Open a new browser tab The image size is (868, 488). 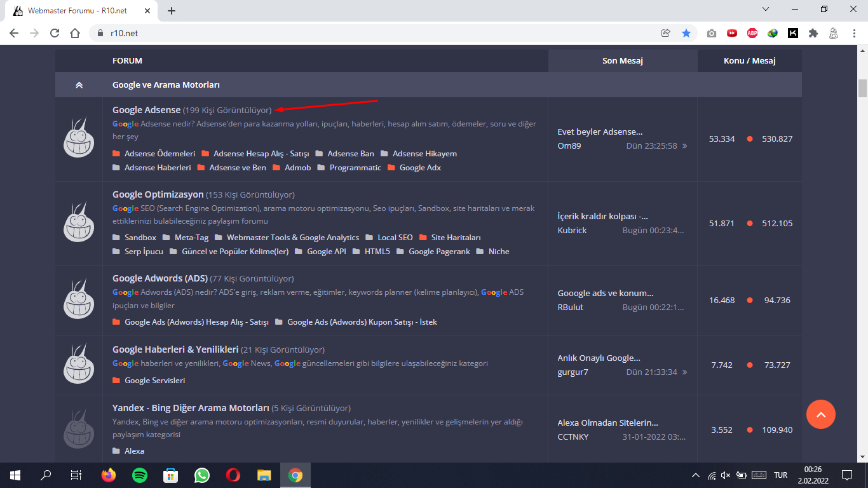tap(172, 10)
